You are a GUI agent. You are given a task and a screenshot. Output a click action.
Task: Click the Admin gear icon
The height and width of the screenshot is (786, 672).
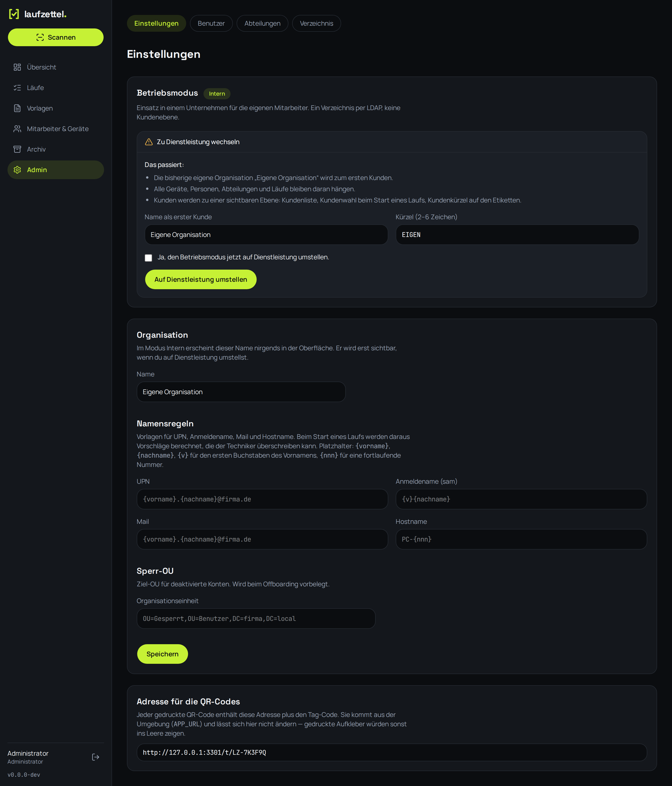point(17,170)
